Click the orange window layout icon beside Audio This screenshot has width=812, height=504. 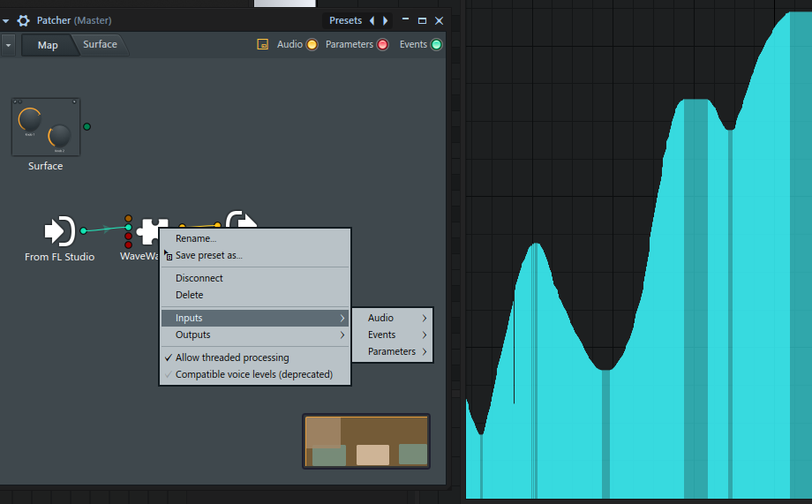[262, 44]
